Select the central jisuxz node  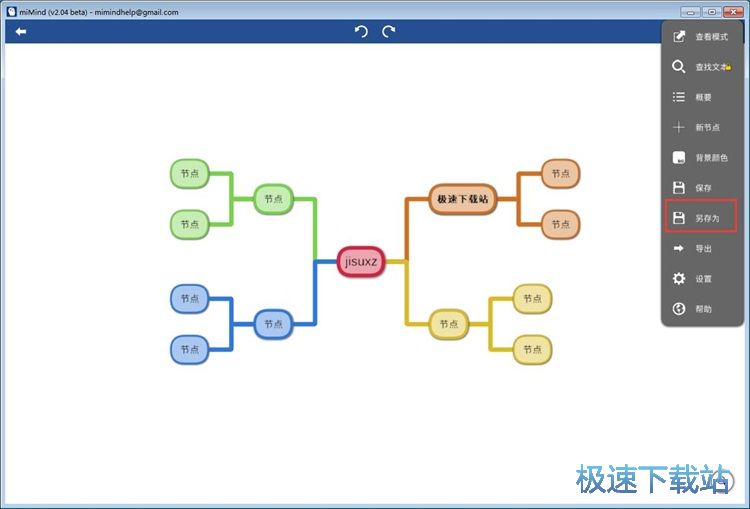[x=361, y=262]
